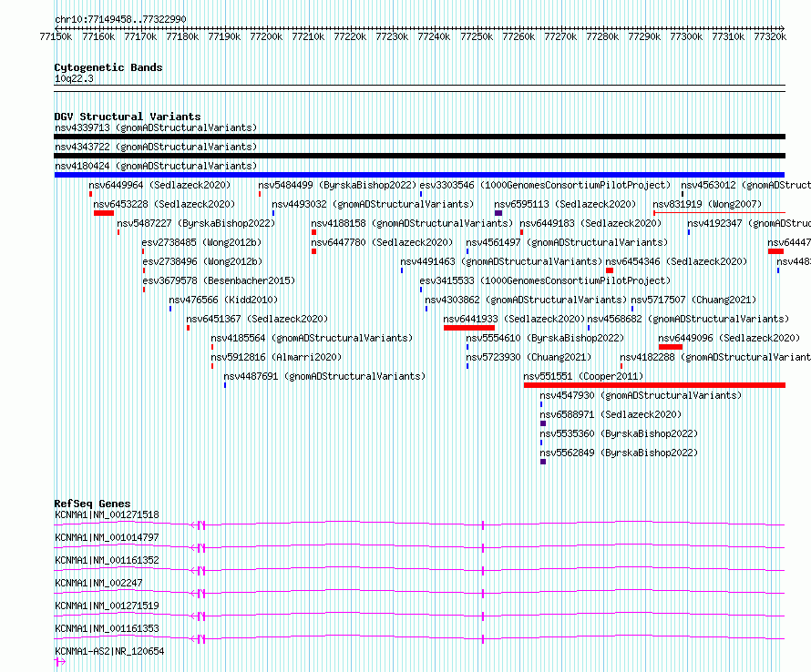Viewport: 811px width, 672px height.
Task: Select esv3303546 1000Genomes pilot variant
Action: tap(545, 185)
